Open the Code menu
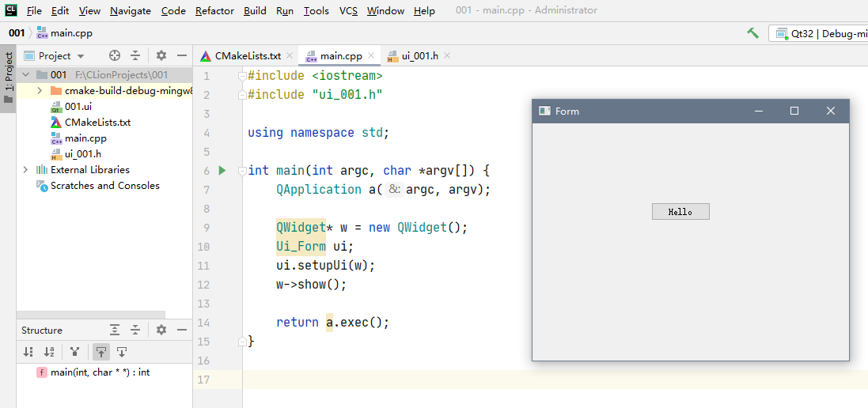The height and width of the screenshot is (408, 868). pos(173,11)
